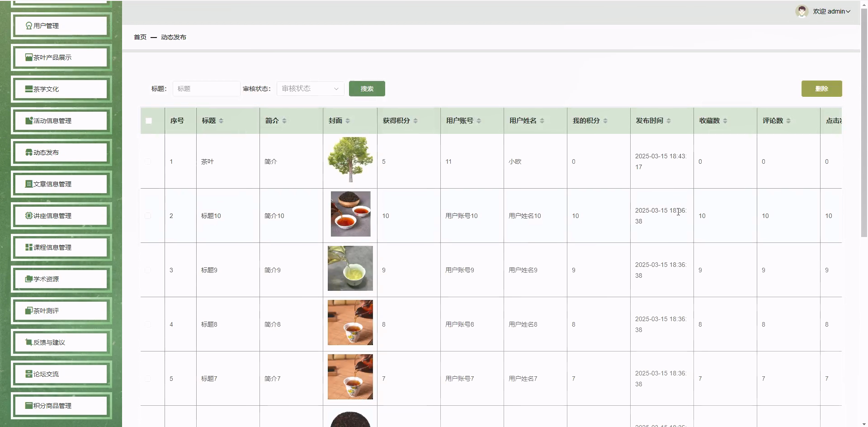Click the 学术资源 sidebar icon
The height and width of the screenshot is (427, 868).
point(29,279)
